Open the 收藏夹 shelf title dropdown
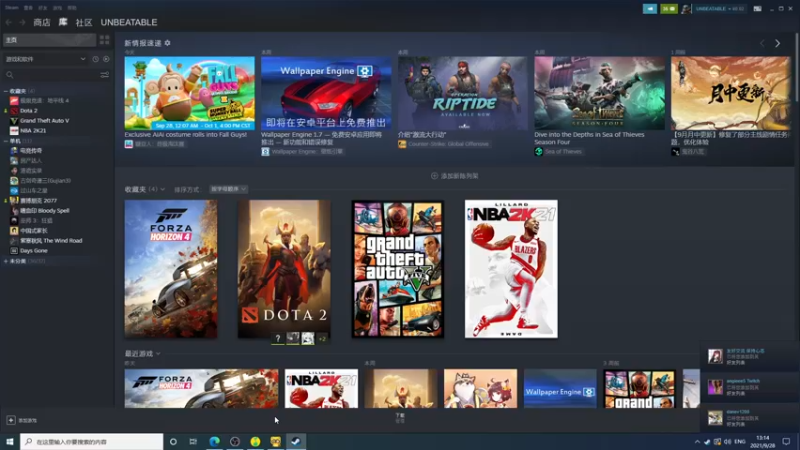800x450 pixels. click(145, 189)
